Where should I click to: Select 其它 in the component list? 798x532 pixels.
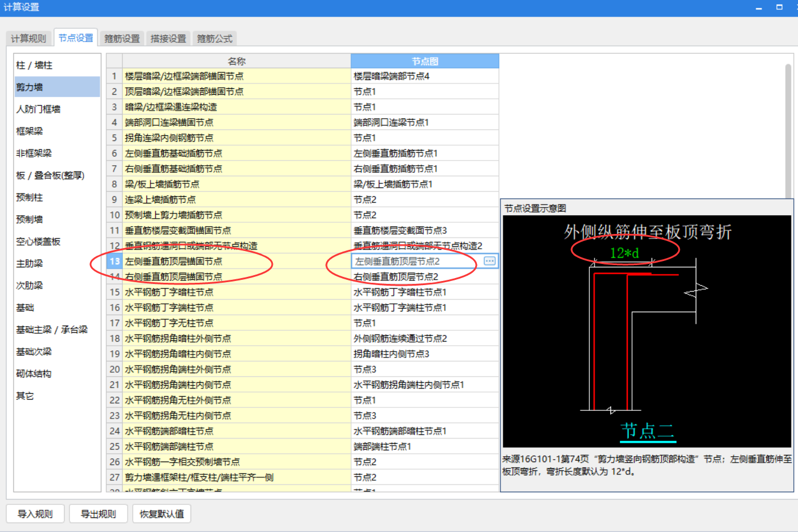click(x=57, y=396)
